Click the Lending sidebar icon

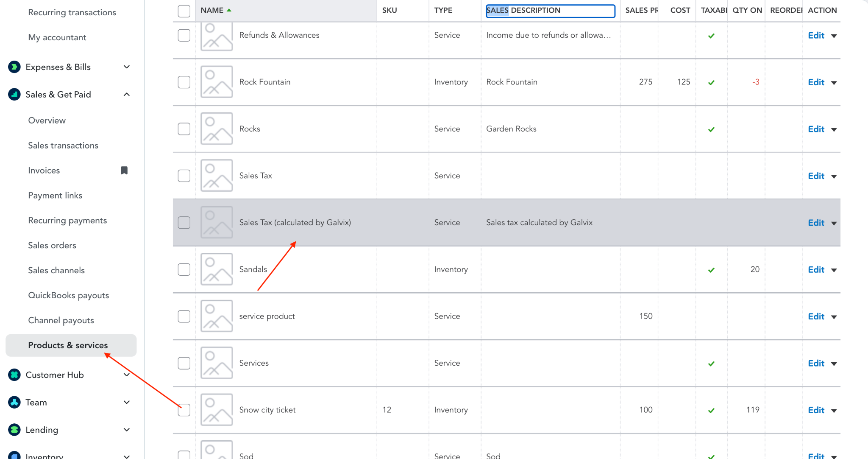coord(14,430)
